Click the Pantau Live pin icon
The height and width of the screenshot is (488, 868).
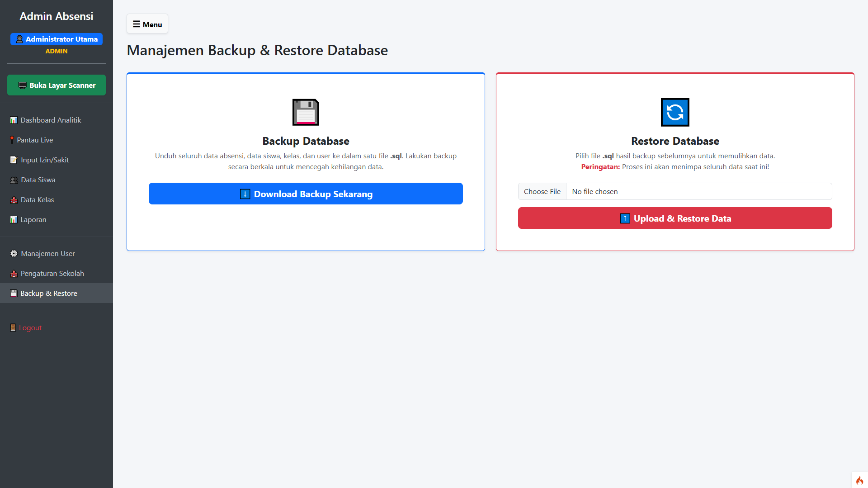pos(12,140)
